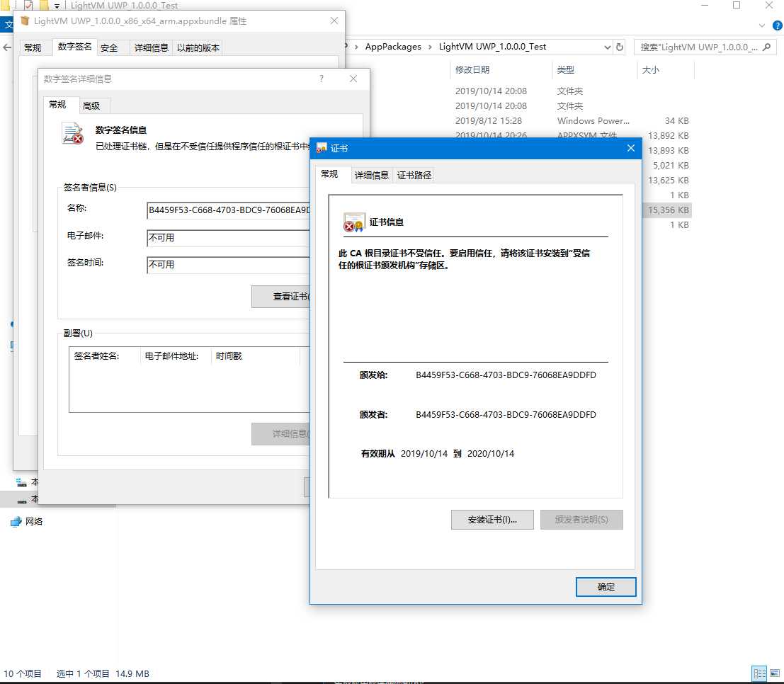Click the back arrow in Explorer

pos(7,47)
